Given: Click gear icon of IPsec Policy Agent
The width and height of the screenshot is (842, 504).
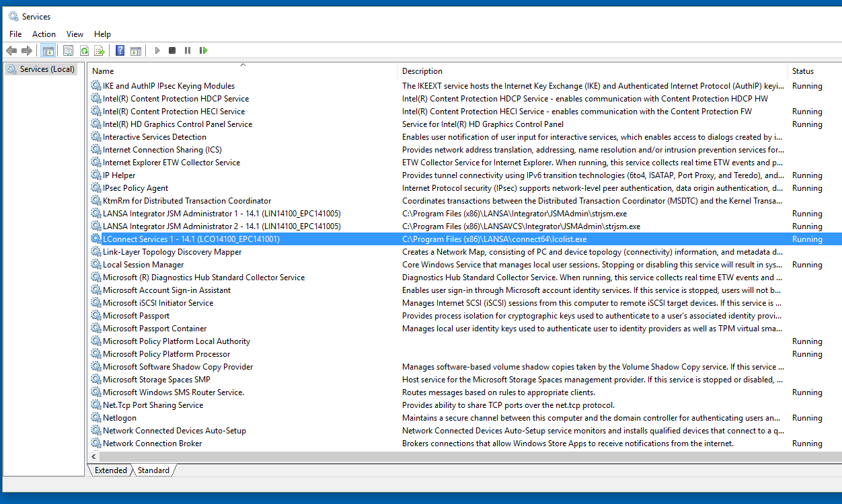Looking at the screenshot, I should pyautogui.click(x=96, y=188).
